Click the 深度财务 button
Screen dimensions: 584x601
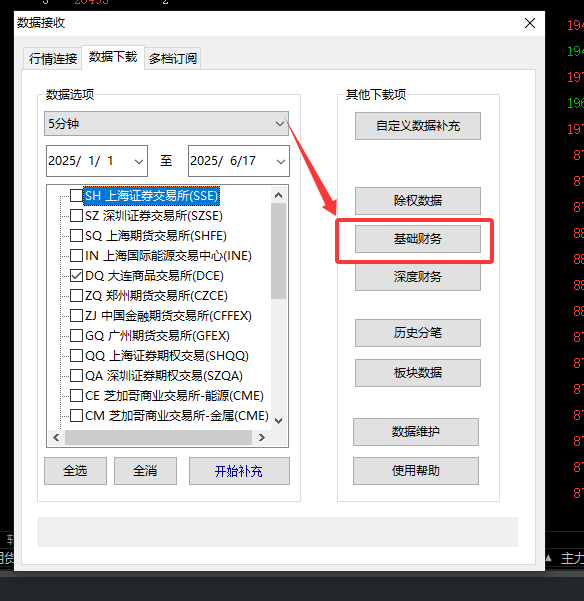(418, 277)
